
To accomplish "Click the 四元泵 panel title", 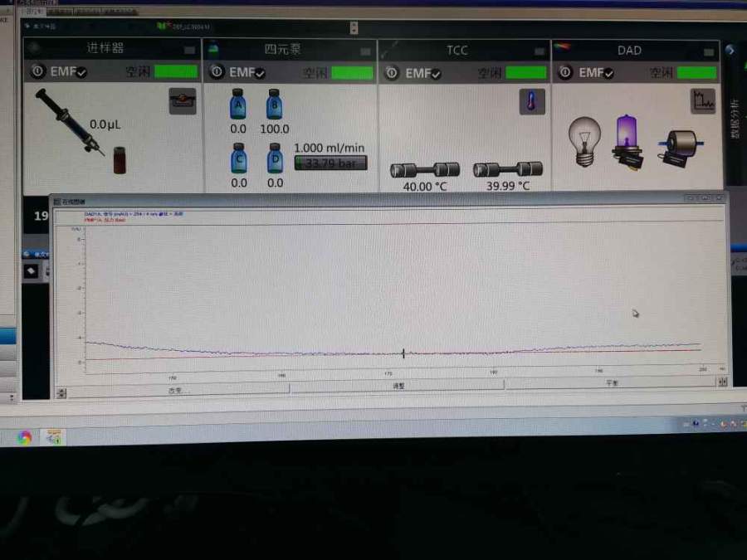I will coord(282,49).
